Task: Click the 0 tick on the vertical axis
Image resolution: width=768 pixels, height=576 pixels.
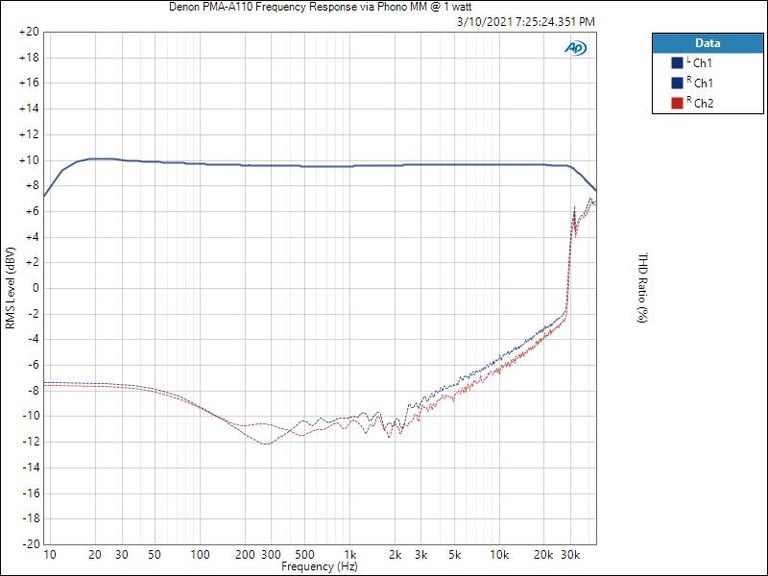Action: [33, 288]
